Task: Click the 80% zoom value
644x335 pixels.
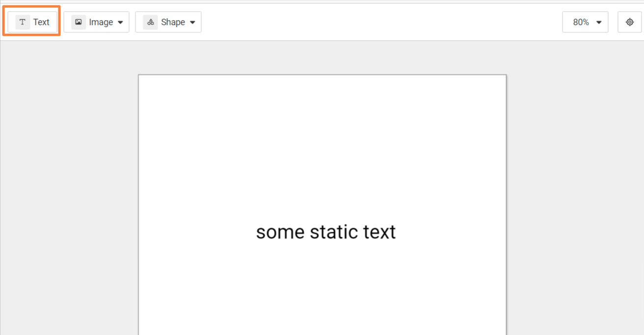Action: (x=581, y=22)
